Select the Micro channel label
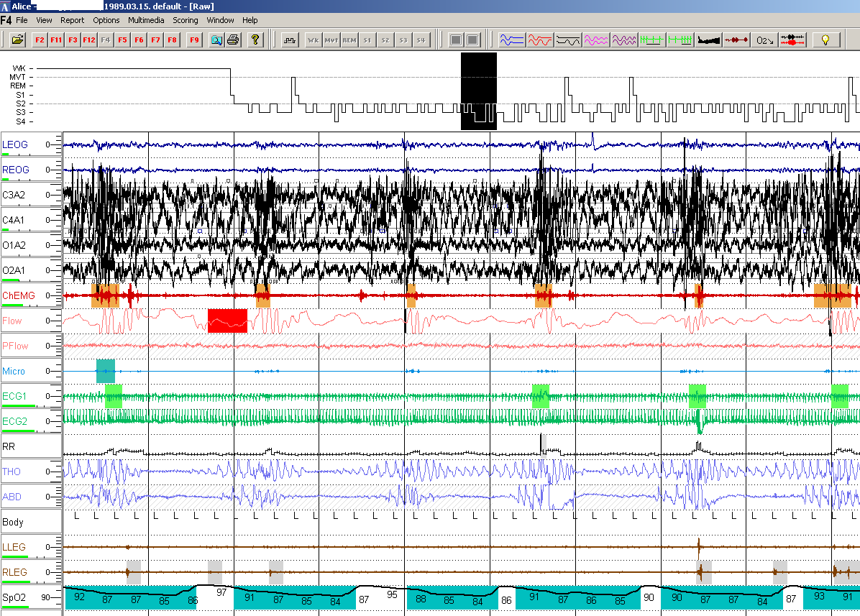860x616 pixels. tap(14, 371)
